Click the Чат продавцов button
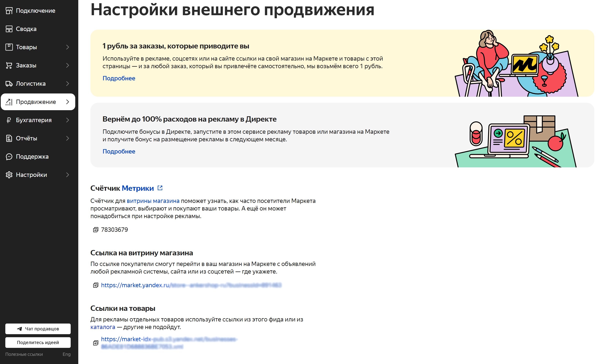Viewport: 608px width, 364px height. 38,329
